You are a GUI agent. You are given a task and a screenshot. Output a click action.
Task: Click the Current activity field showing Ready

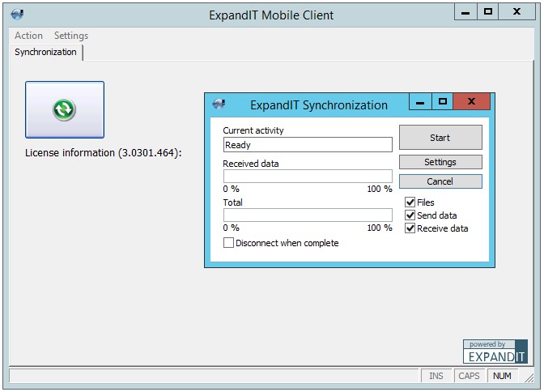click(x=308, y=145)
